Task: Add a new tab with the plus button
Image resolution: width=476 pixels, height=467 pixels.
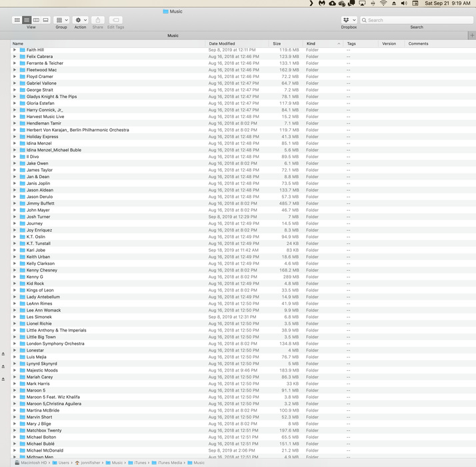Action: [472, 35]
